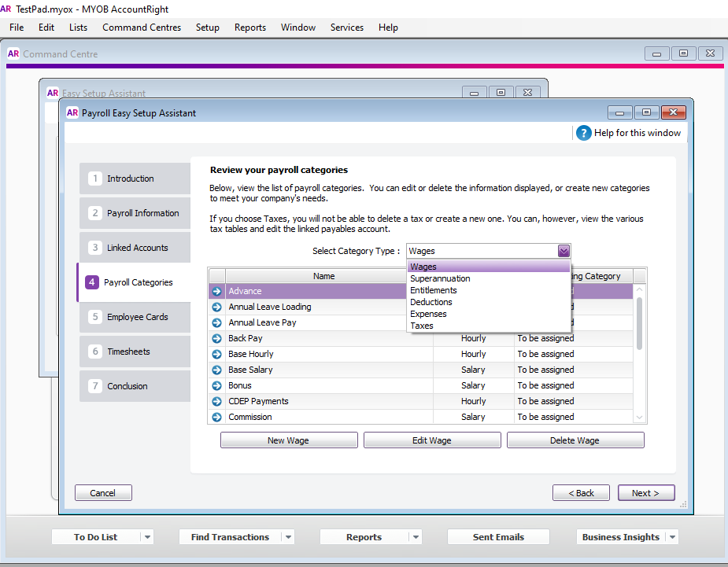Open the Window menu
728x567 pixels.
298,28
